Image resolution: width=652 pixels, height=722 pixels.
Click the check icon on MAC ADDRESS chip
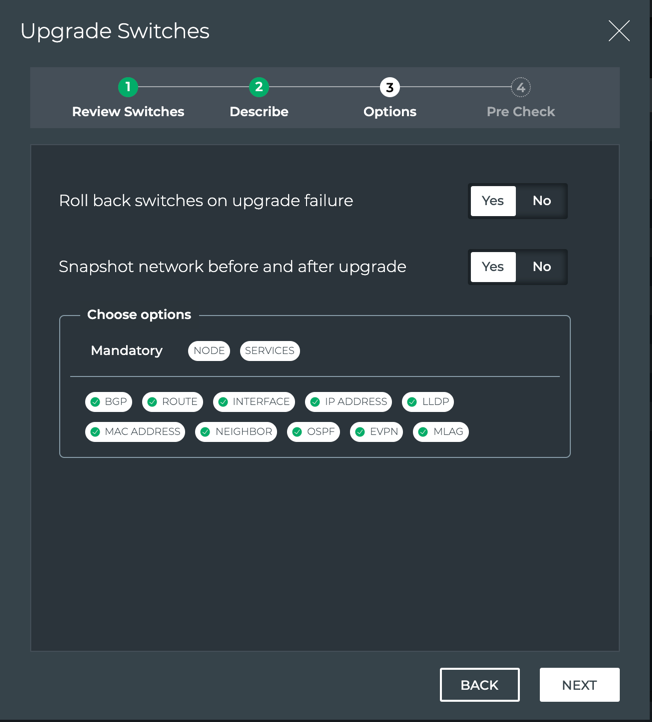click(x=95, y=432)
